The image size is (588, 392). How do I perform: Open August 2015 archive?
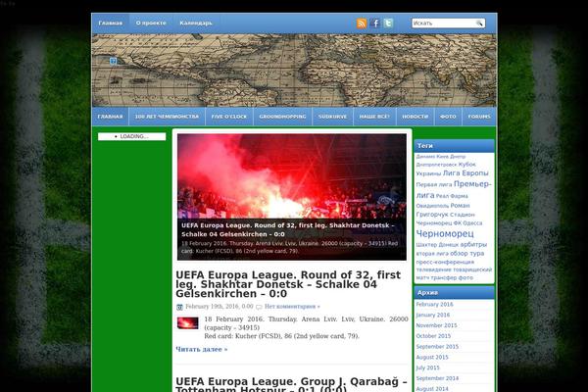432,357
